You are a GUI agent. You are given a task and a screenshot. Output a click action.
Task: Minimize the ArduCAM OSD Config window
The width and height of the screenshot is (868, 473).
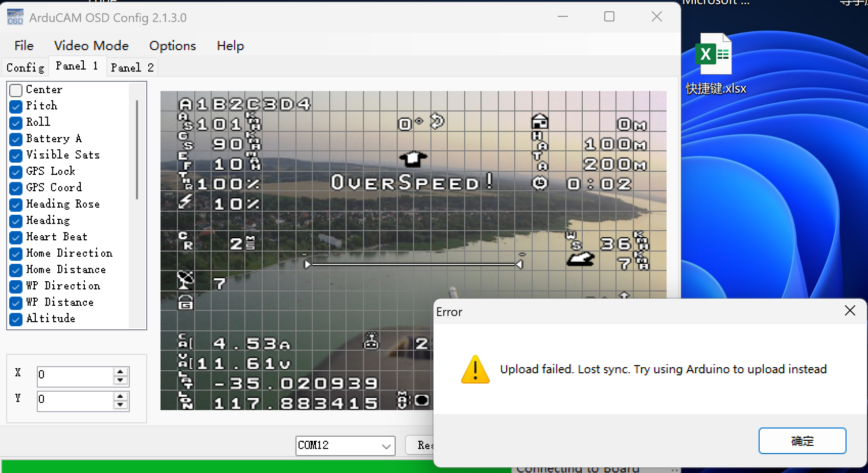tap(563, 17)
